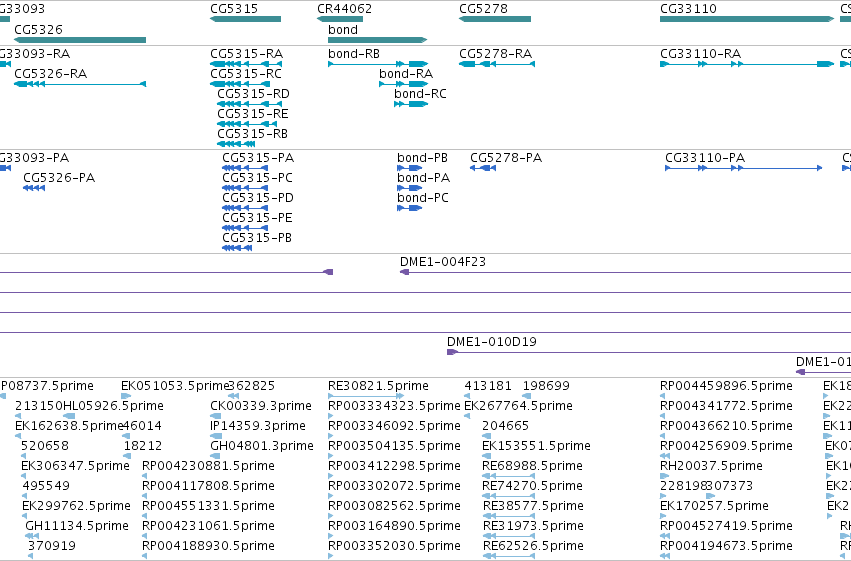Click EST RP004117808.5prime
The width and height of the screenshot is (851, 561).
(145, 496)
